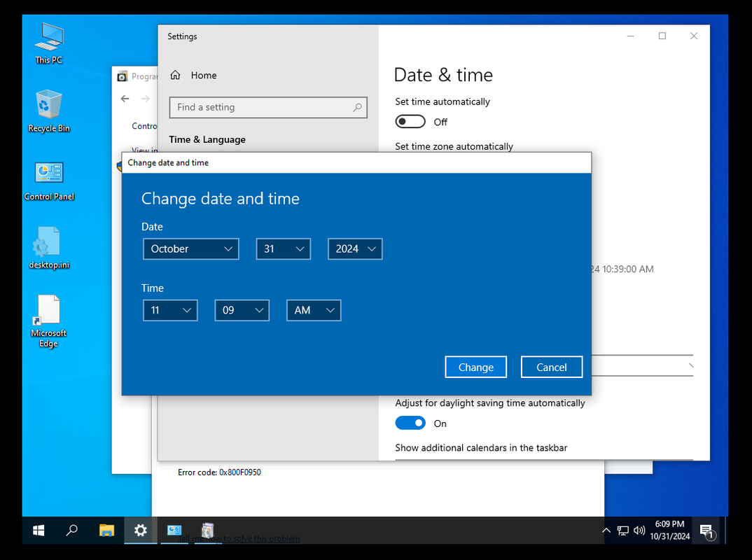The height and width of the screenshot is (560, 752).
Task: Click the Settings gear in taskbar
Action: (x=141, y=531)
